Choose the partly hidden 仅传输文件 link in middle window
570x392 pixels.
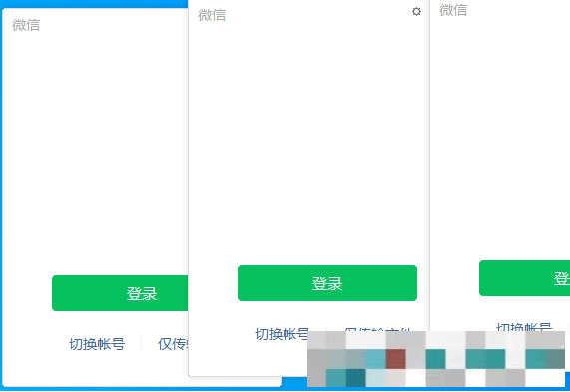point(377,329)
